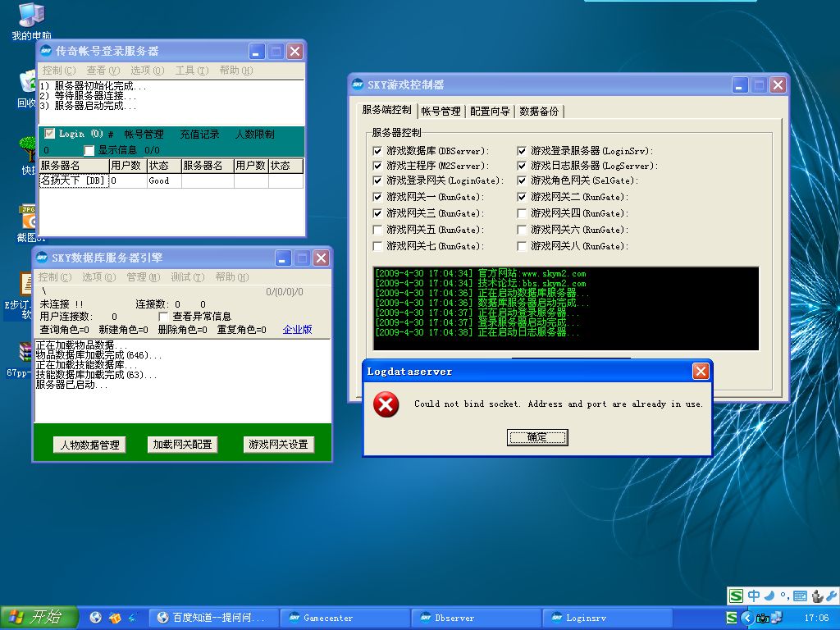This screenshot has height=630, width=840.
Task: Toggle 游戏登录服务器 (LoginSrv) checkbox
Action: pyautogui.click(x=522, y=151)
